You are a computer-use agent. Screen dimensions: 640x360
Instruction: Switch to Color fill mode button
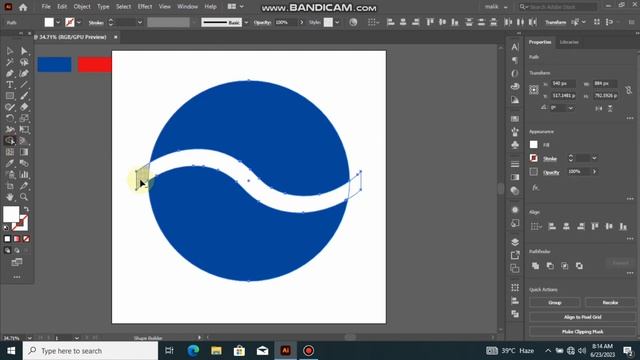[x=7, y=239]
